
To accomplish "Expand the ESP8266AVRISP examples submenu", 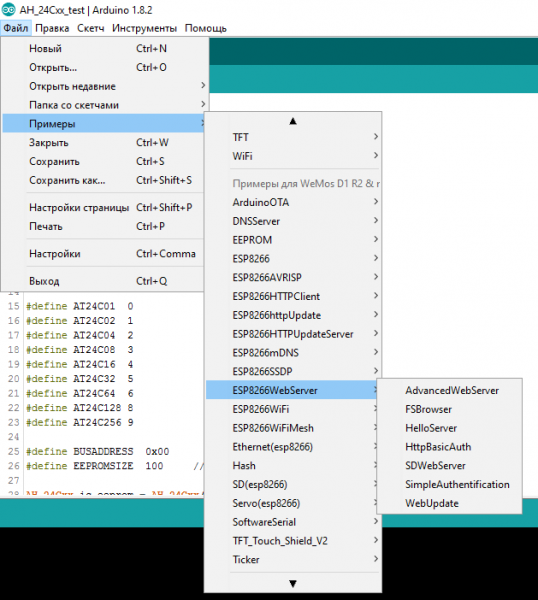I will point(293,277).
